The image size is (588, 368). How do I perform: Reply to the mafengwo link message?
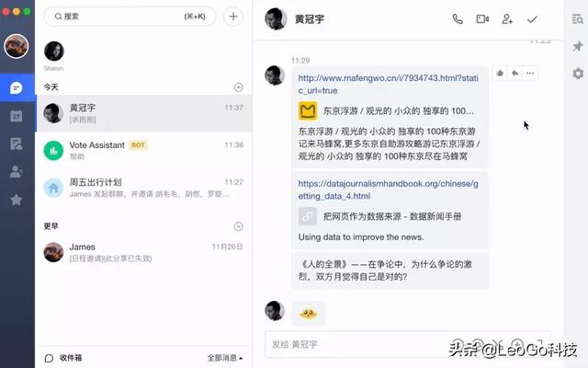click(514, 73)
